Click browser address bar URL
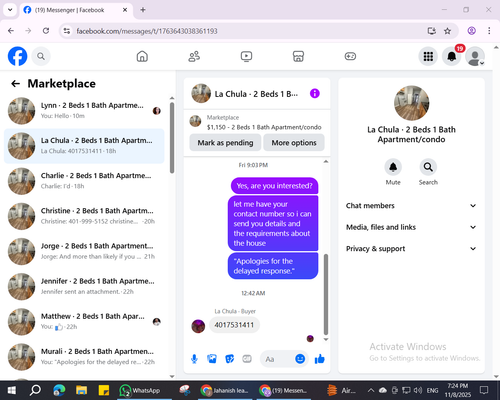The width and height of the screenshot is (500, 400). (x=147, y=31)
